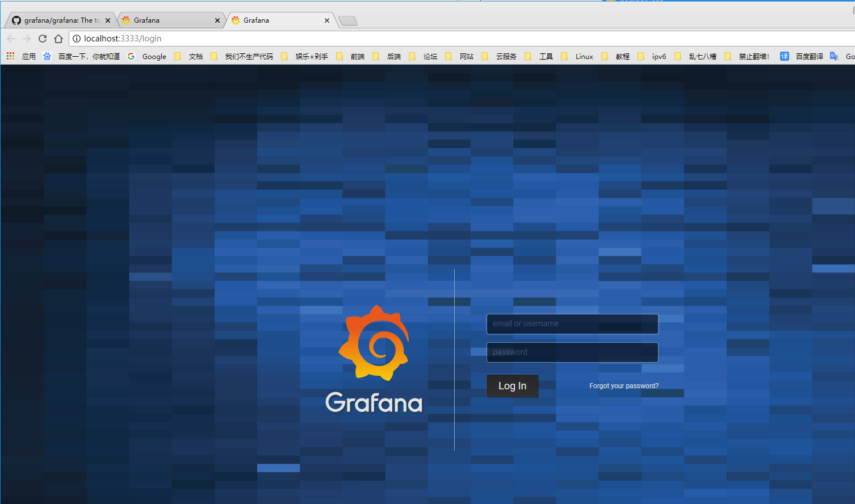Screen dimensions: 855x504
Task: Expand the 娱乐+剁手 bookmark folder
Action: (x=305, y=56)
